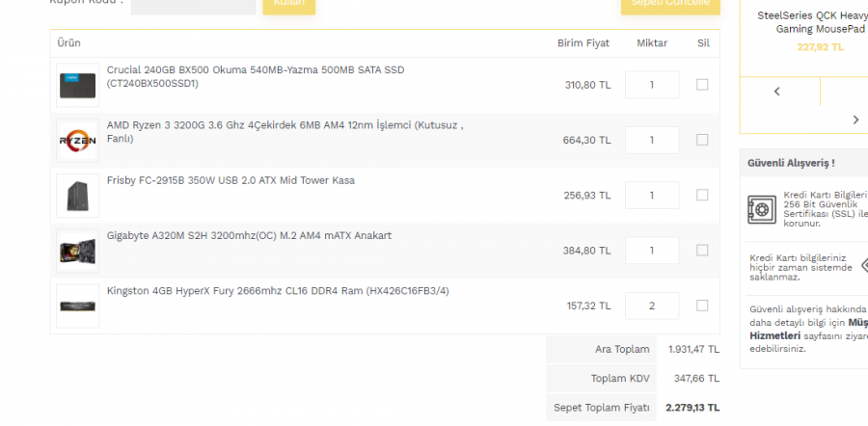
Task: Edit quantity field for Gigabyte A320M motherboard
Action: pos(652,251)
